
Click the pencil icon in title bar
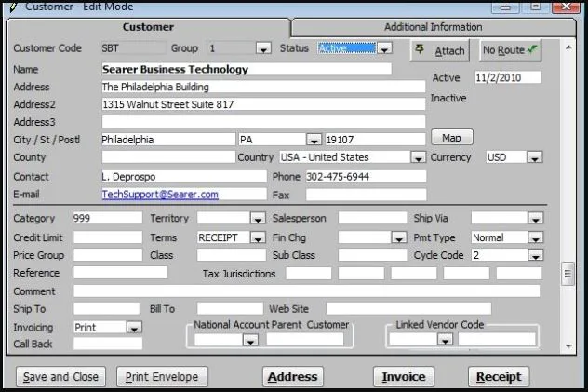pos(14,7)
